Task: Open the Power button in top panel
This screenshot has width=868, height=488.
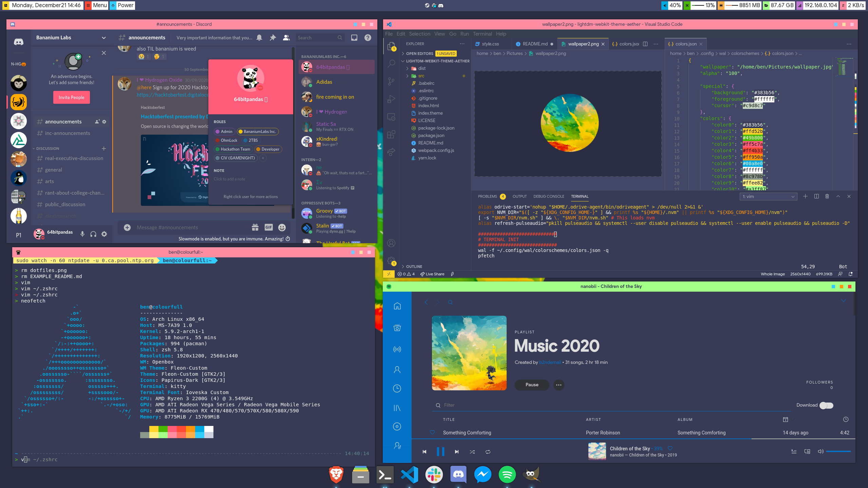Action: 122,5
